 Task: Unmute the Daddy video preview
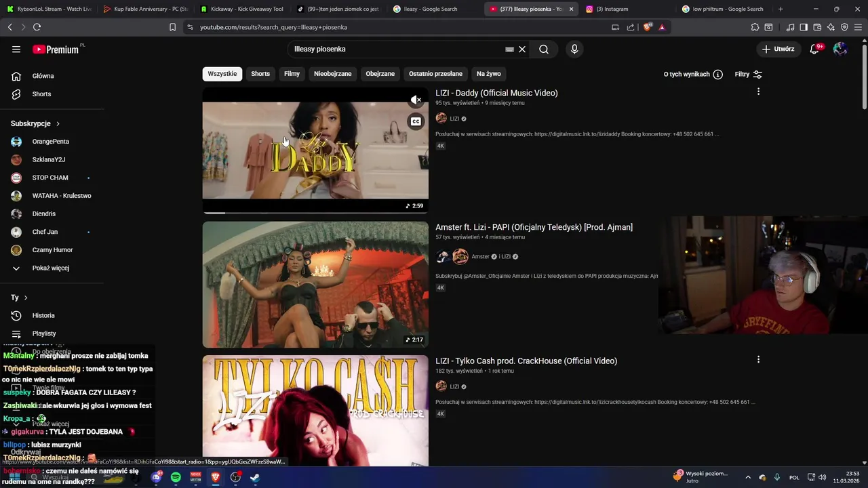[416, 100]
